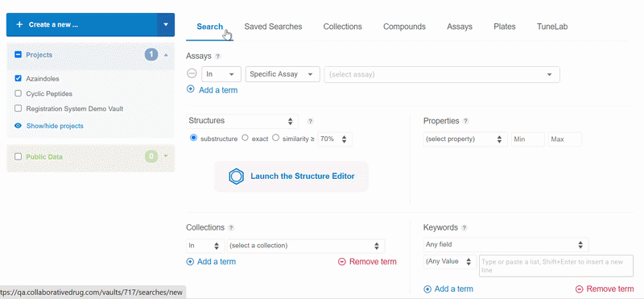Screen dimensions: 644x299
Task: Open the Saved Searches tab
Action: click(x=273, y=27)
